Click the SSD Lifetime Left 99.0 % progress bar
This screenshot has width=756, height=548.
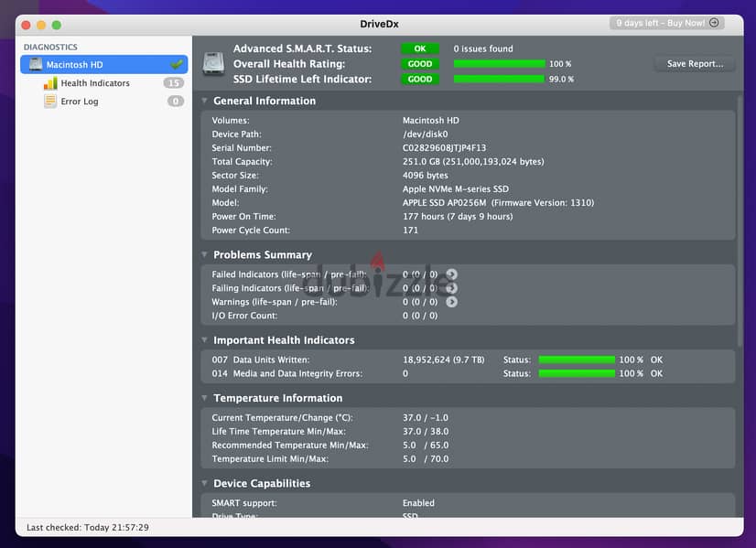[499, 79]
